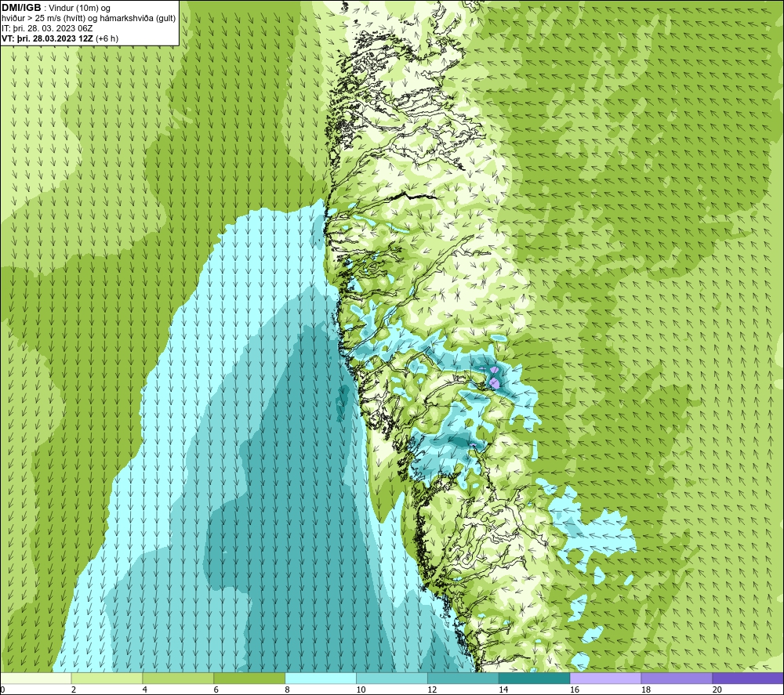The image size is (784, 695).
Task: Click the larger purple wind-maximum patch inland
Action: point(495,383)
